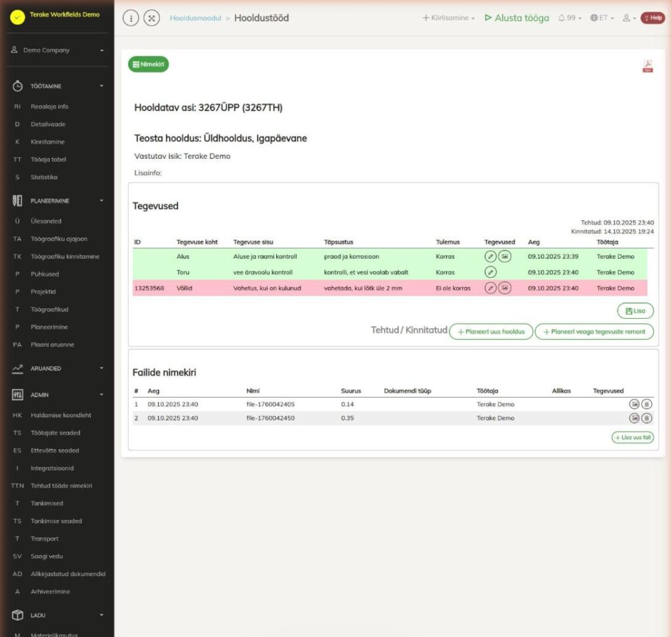The height and width of the screenshot is (637, 672).
Task: Delete file-1760042450 with the trash icon
Action: [646, 418]
